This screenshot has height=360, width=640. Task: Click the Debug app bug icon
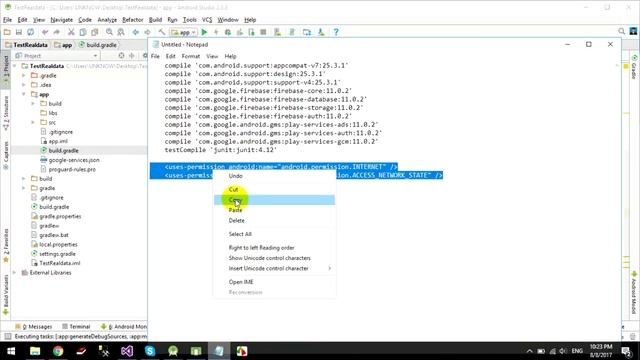[228, 32]
